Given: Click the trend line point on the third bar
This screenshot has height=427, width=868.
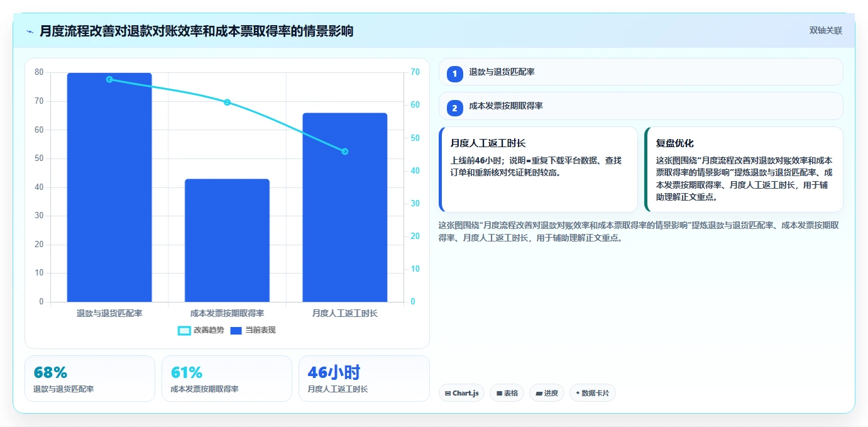Looking at the screenshot, I should 344,152.
